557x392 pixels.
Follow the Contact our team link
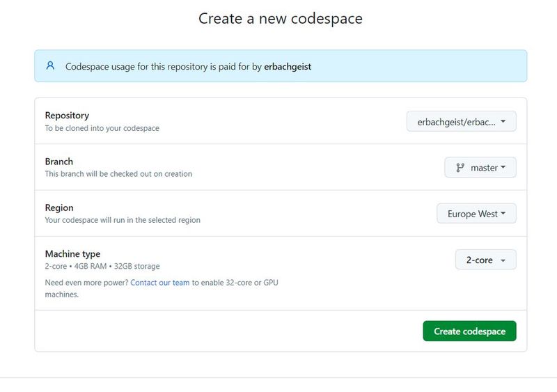click(160, 283)
